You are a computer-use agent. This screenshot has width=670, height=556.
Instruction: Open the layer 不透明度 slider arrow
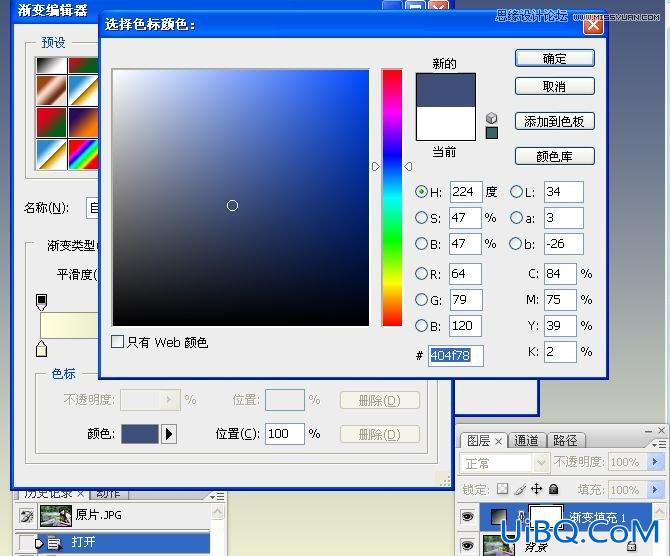tap(654, 462)
